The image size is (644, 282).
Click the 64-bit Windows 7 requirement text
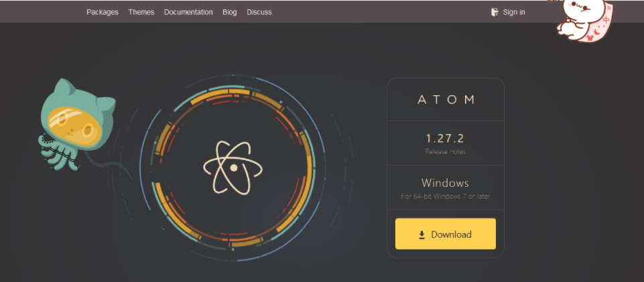coord(445,197)
